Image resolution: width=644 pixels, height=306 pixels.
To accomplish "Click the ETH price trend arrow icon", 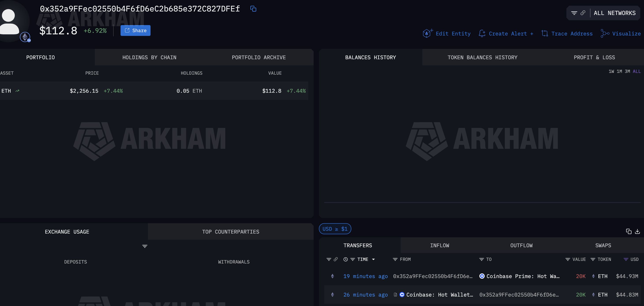I will pos(17,91).
